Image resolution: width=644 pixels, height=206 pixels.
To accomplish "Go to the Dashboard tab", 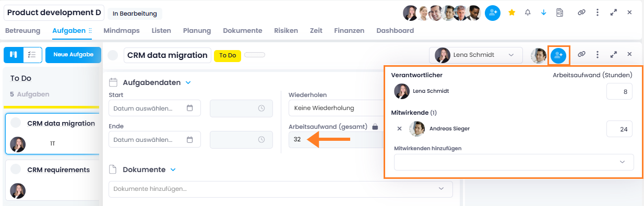I will click(x=395, y=31).
